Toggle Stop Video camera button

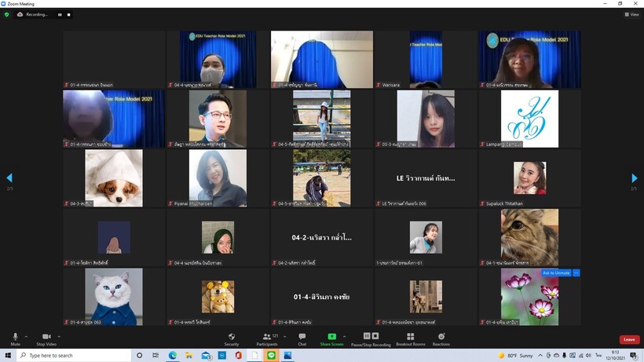46,337
